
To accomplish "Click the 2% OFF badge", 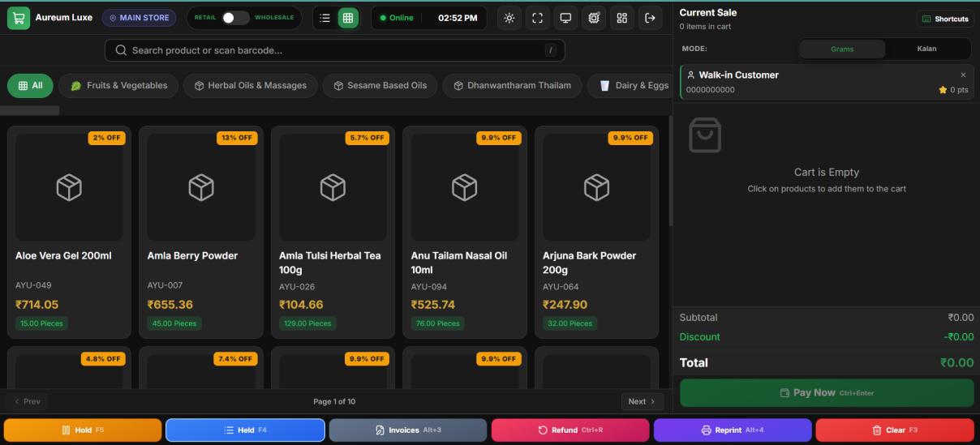I will (106, 138).
